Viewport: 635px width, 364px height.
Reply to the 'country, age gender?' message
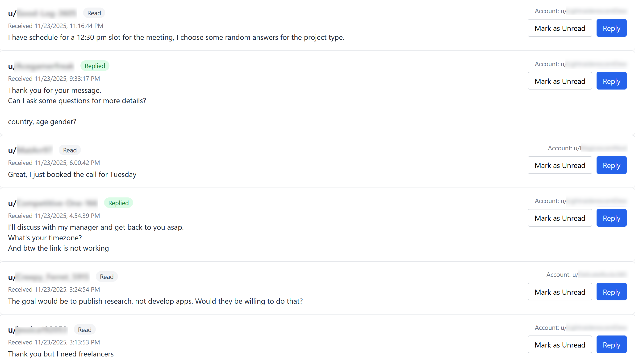611,81
